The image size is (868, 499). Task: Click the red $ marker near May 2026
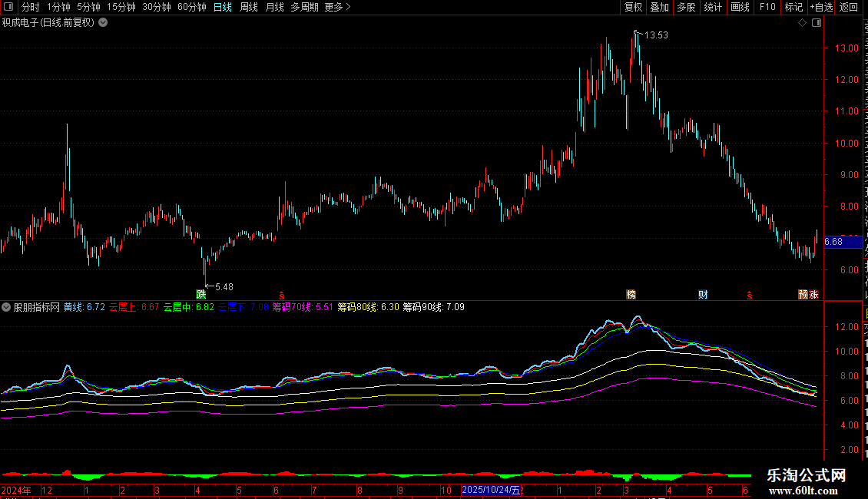[x=750, y=296]
